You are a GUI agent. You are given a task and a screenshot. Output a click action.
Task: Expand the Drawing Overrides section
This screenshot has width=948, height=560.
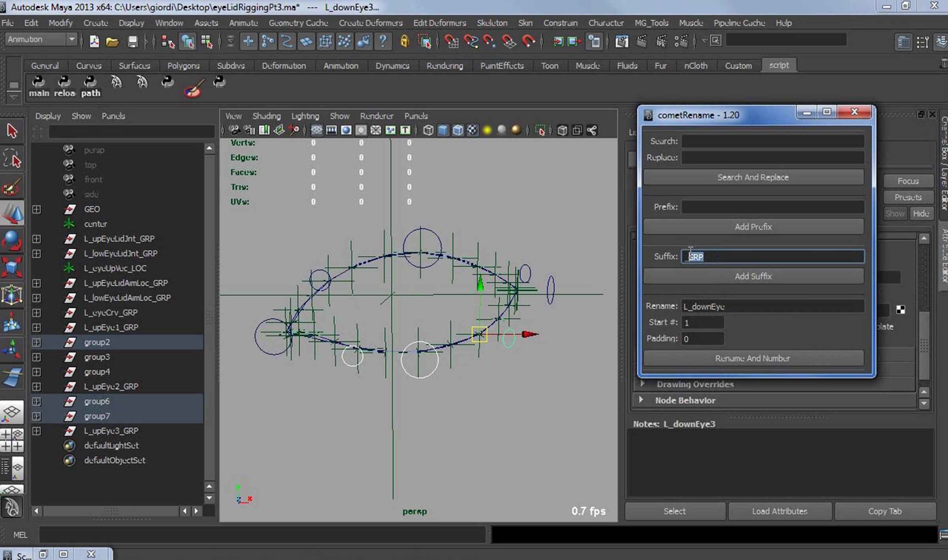642,383
